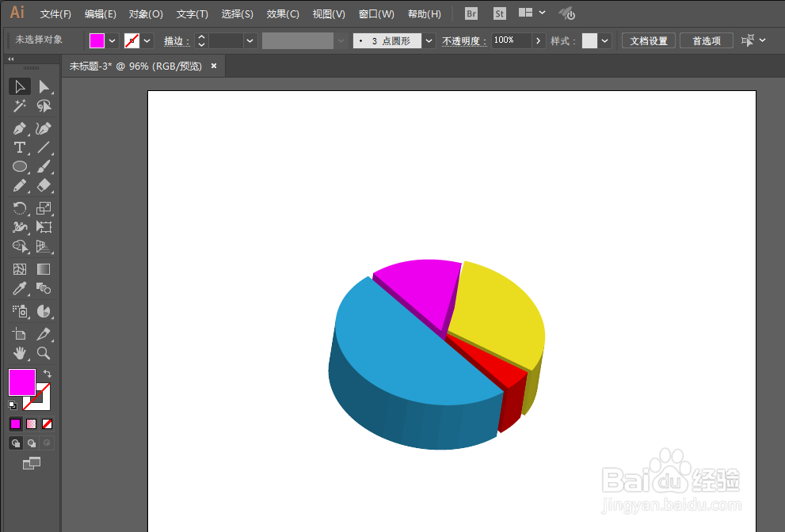Enable Draw Behind mode

pyautogui.click(x=31, y=443)
